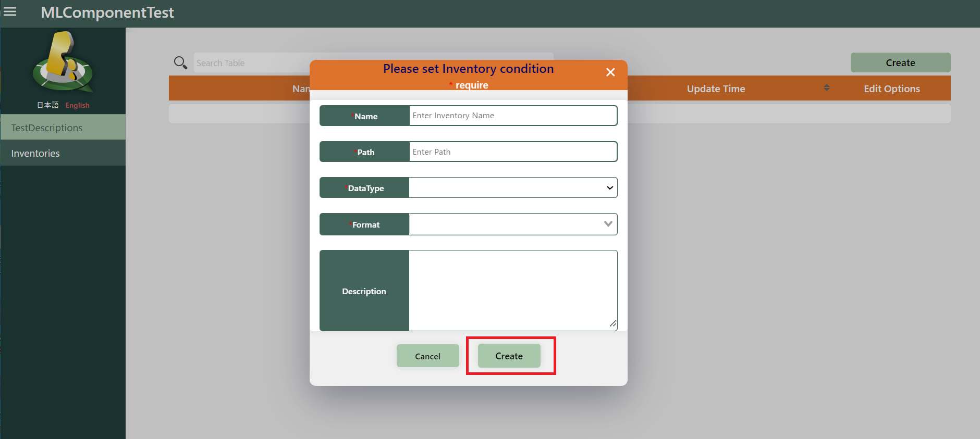
Task: Click into the Description text area
Action: (x=513, y=290)
